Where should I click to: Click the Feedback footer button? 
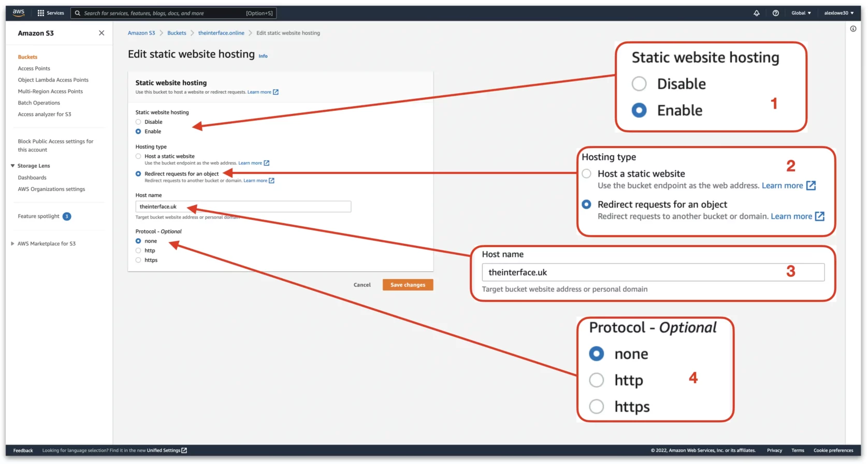(x=23, y=450)
